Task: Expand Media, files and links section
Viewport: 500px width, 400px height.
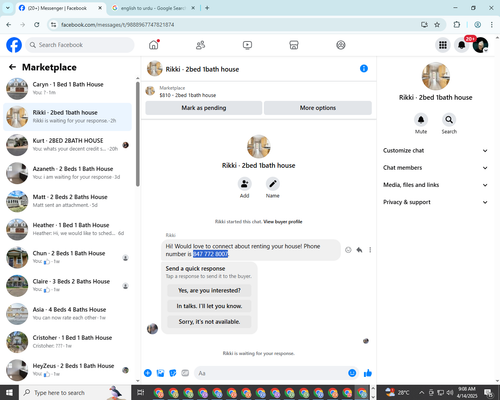Action: 435,185
